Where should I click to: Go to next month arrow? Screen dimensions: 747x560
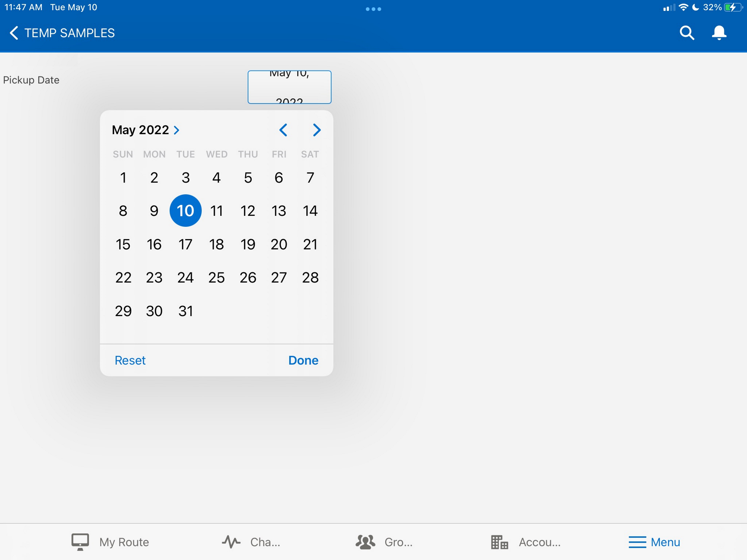coord(316,130)
